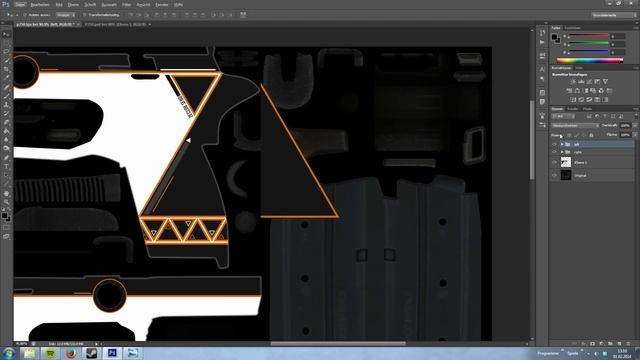The height and width of the screenshot is (360, 640).
Task: Add a Curves adjustment
Action: (x=589, y=82)
